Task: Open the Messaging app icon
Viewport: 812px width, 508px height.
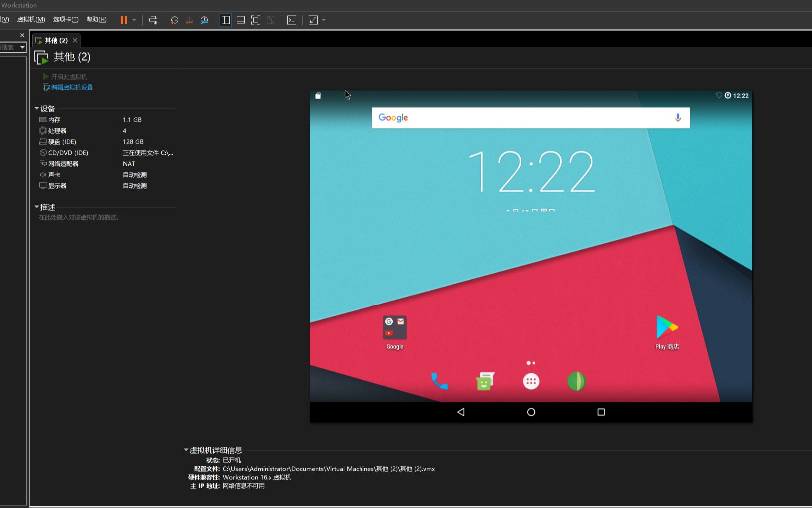Action: coord(485,381)
